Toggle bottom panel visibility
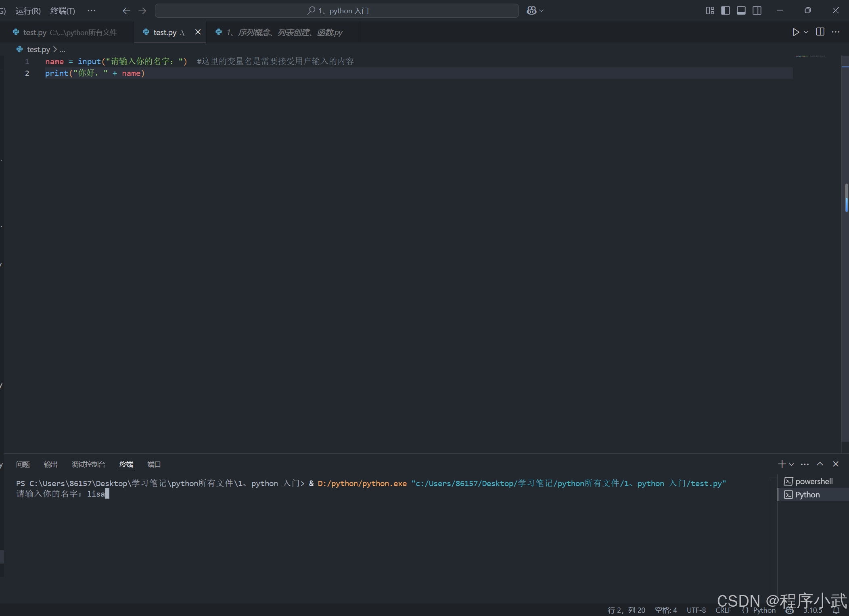This screenshot has width=849, height=616. [x=741, y=11]
